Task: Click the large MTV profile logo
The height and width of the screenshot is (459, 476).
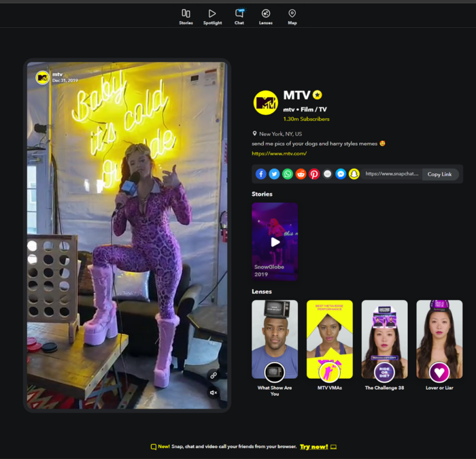Action: click(266, 103)
